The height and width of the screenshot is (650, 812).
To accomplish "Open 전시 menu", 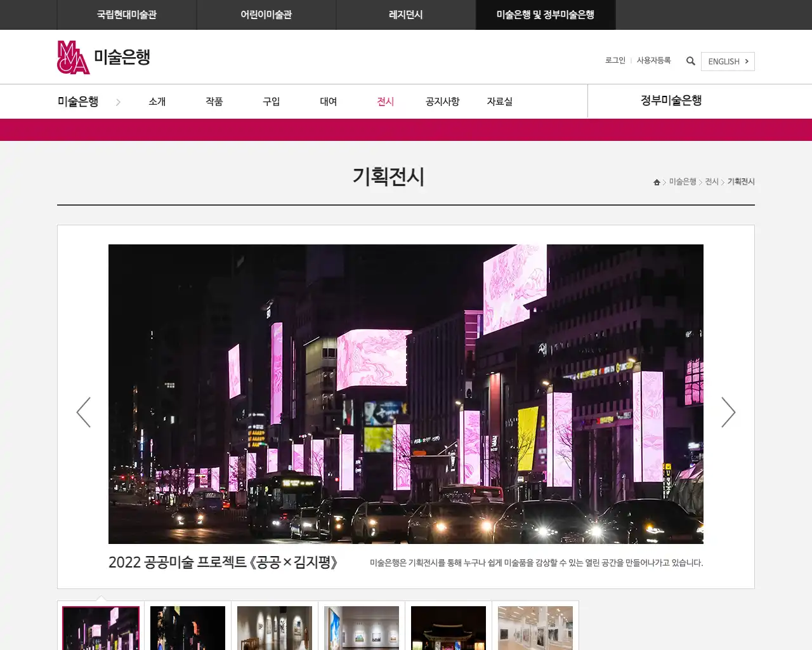I will [x=386, y=102].
